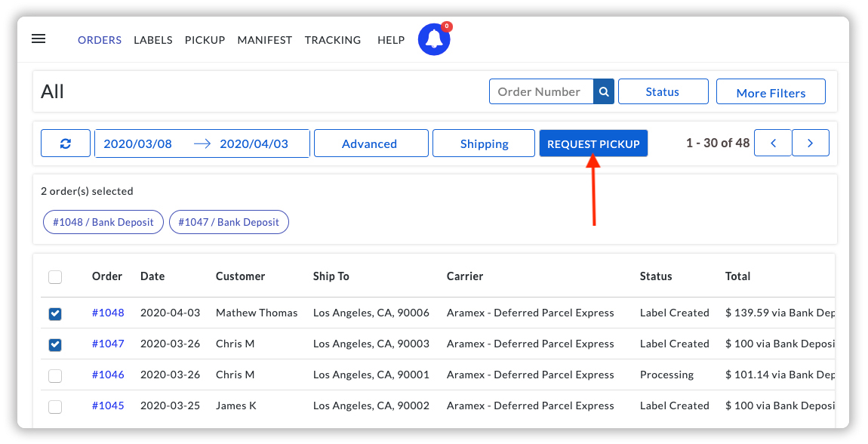This screenshot has height=444, width=868.
Task: Click the Customer column header
Action: (240, 276)
